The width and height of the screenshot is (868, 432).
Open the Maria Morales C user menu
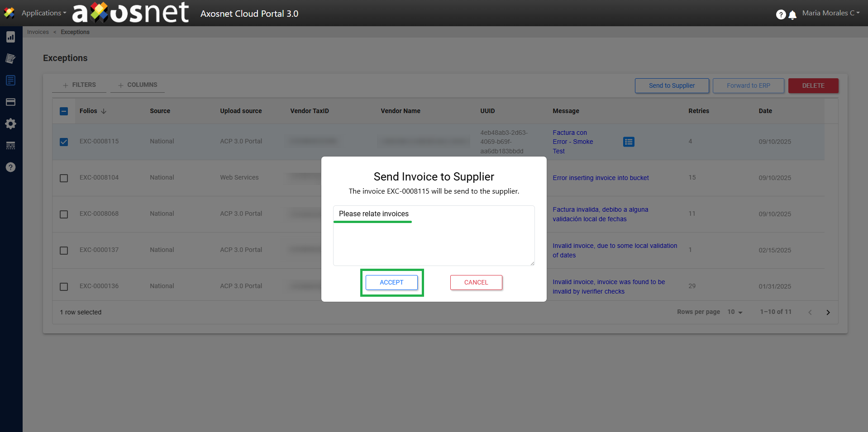coord(830,13)
